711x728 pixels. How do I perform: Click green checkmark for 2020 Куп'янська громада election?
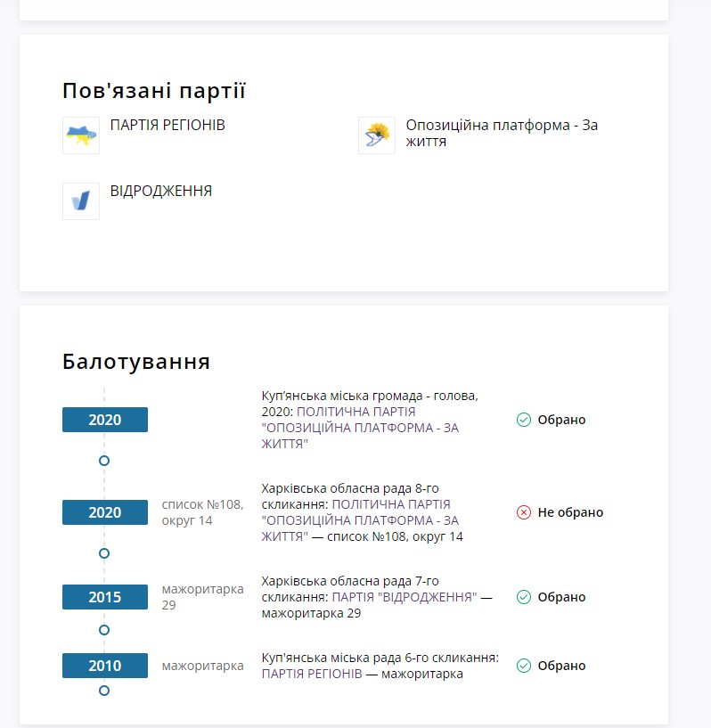click(524, 420)
